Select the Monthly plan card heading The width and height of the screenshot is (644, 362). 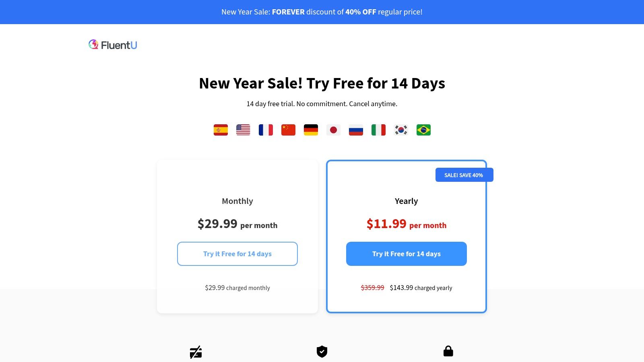[x=237, y=201]
